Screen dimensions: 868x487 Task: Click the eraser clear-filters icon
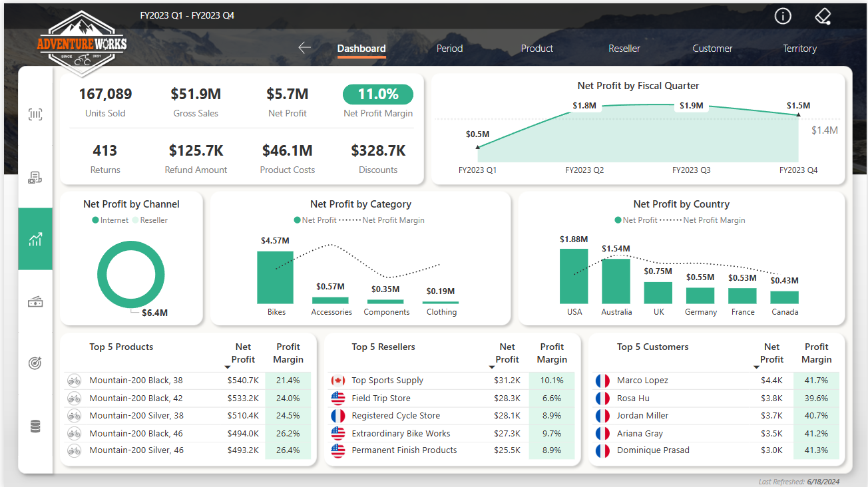[823, 16]
